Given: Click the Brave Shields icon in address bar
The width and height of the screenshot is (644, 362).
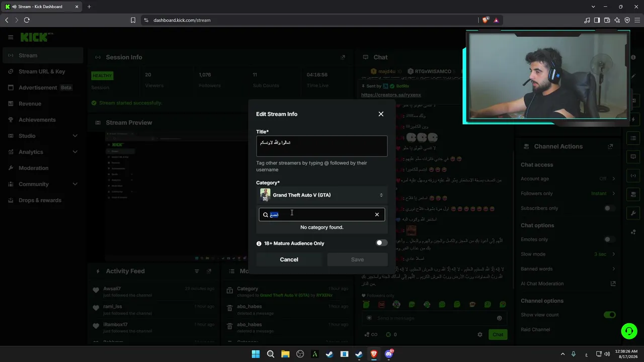Looking at the screenshot, I should pyautogui.click(x=485, y=20).
